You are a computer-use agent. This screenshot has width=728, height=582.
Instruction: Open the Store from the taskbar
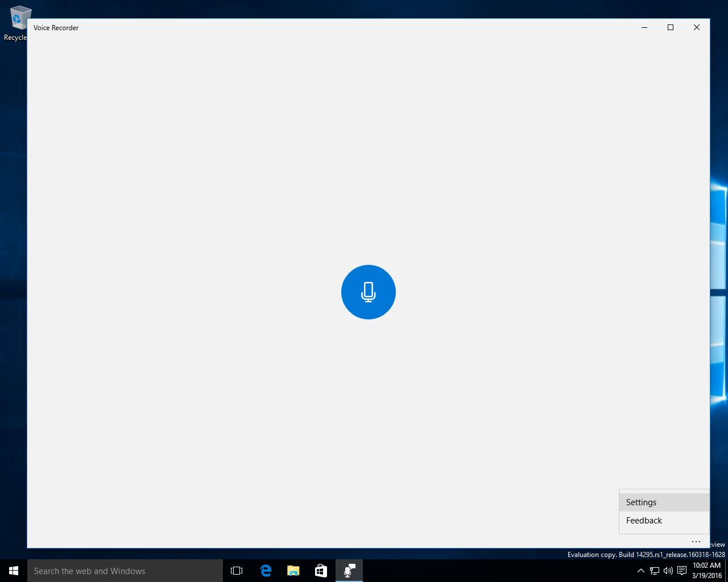[x=321, y=571]
